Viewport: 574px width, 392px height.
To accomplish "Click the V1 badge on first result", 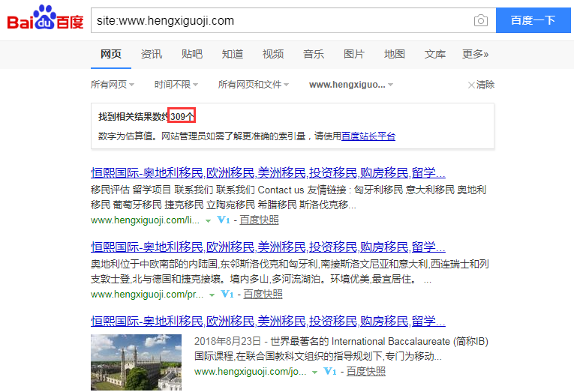I will [x=223, y=220].
